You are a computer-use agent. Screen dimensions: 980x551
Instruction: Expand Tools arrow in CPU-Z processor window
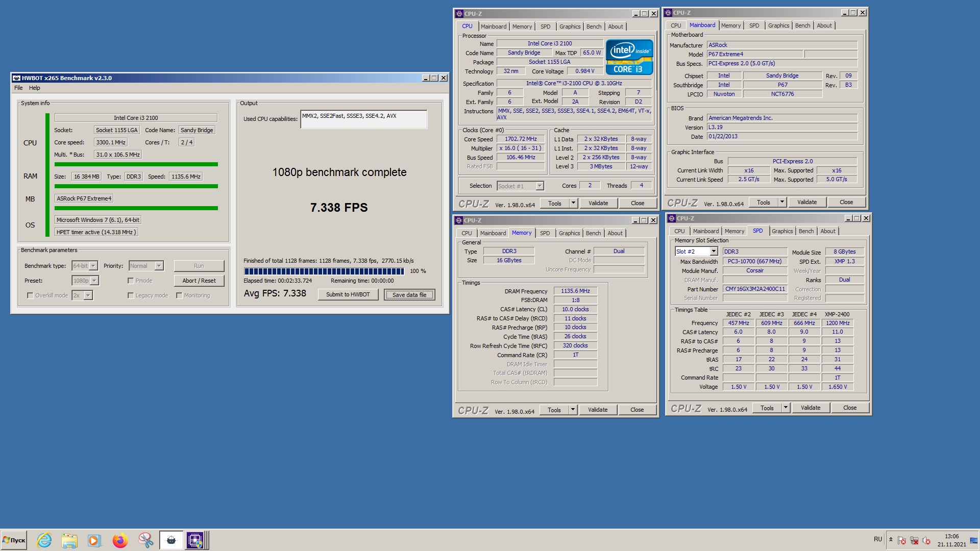pyautogui.click(x=573, y=203)
